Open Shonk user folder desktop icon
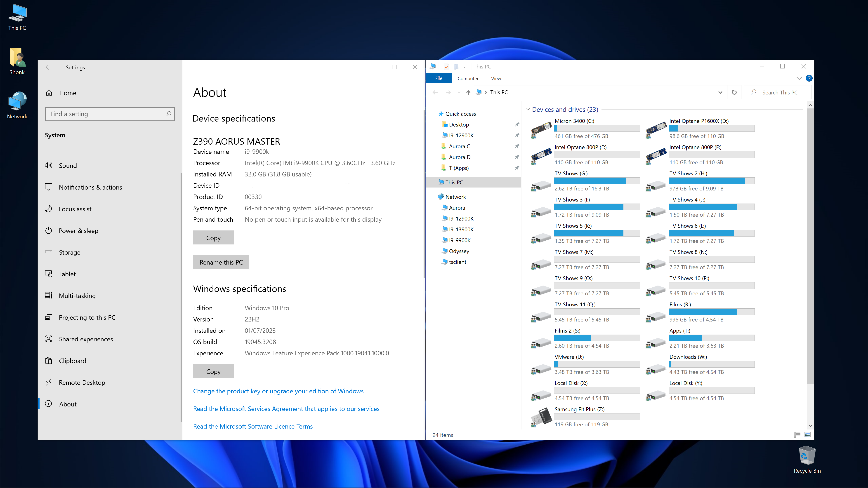 point(17,62)
